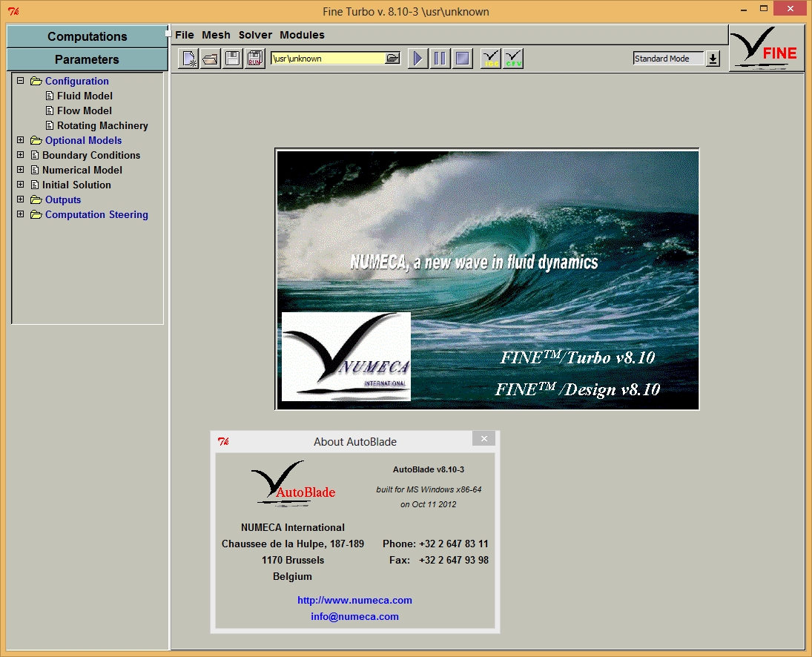Open the http://www.numeca.com link

(354, 600)
